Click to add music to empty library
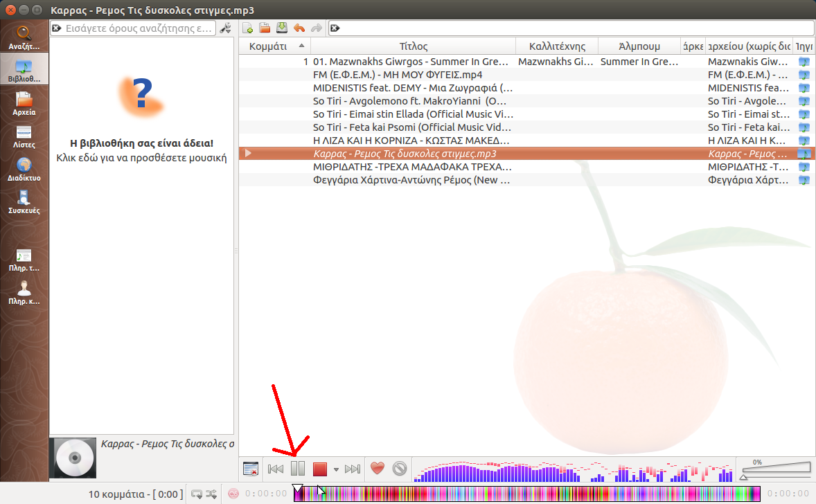816x504 pixels. [x=141, y=158]
